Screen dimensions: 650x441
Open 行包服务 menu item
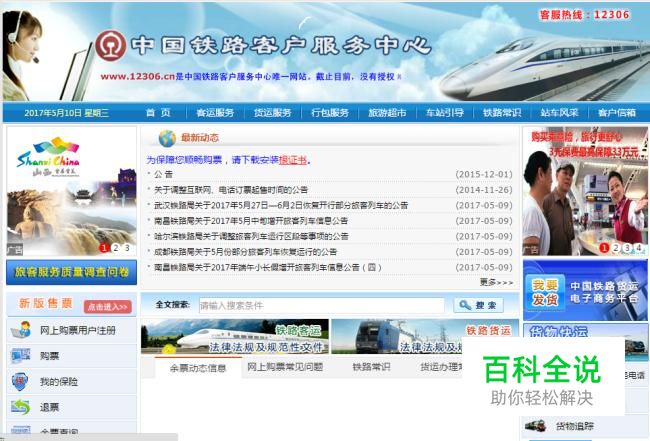pos(330,113)
